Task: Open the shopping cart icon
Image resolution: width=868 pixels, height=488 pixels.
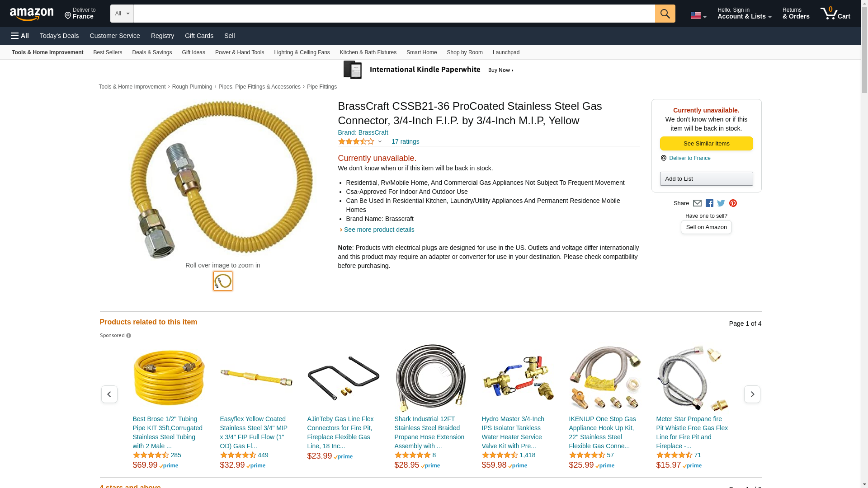Action: tap(835, 14)
